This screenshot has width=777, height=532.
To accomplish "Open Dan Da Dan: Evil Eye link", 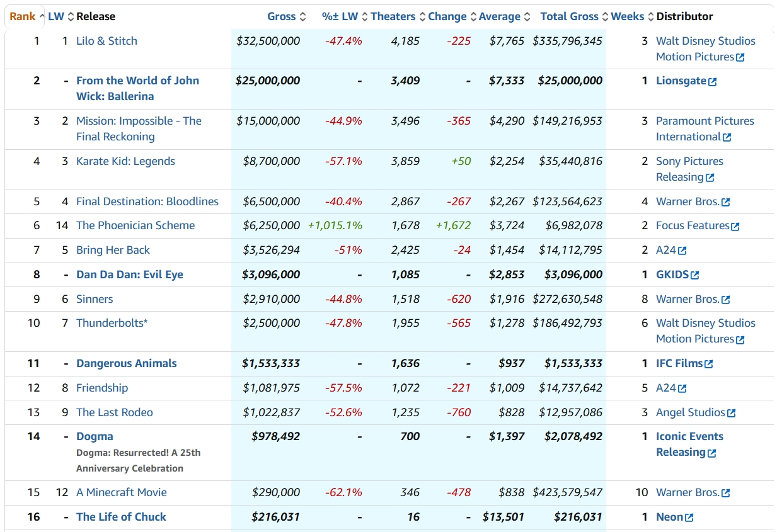I will 130,274.
